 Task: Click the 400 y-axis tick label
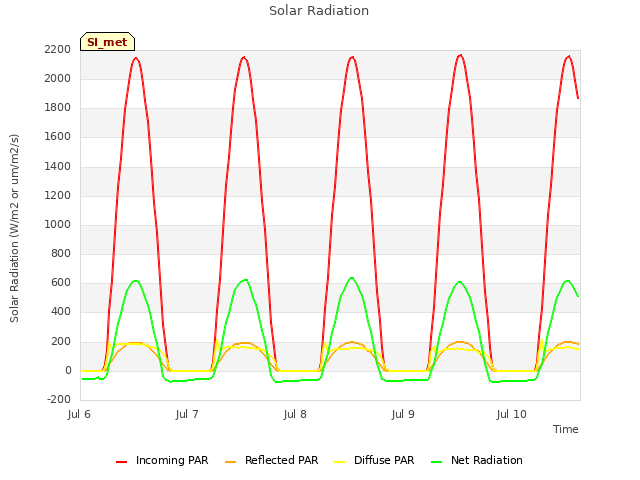click(x=61, y=312)
